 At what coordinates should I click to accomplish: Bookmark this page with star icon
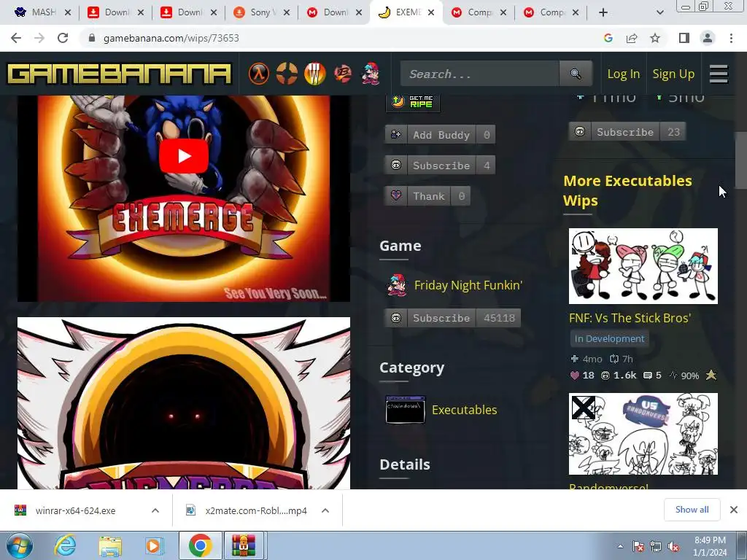pos(655,38)
